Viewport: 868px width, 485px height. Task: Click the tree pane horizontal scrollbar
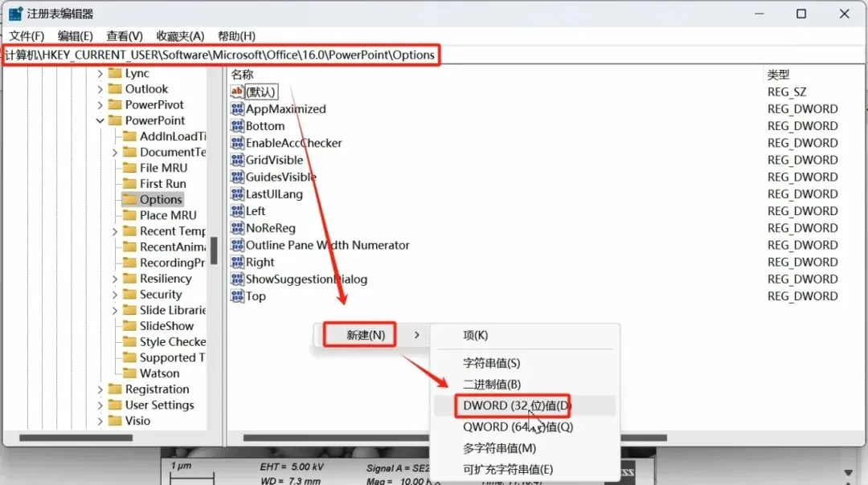tap(76, 438)
